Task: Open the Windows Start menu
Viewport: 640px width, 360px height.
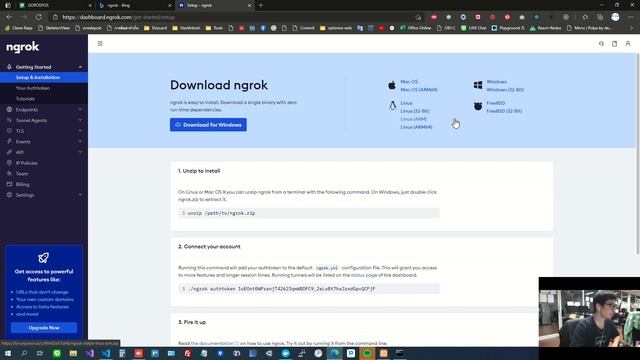Action: 7,353
